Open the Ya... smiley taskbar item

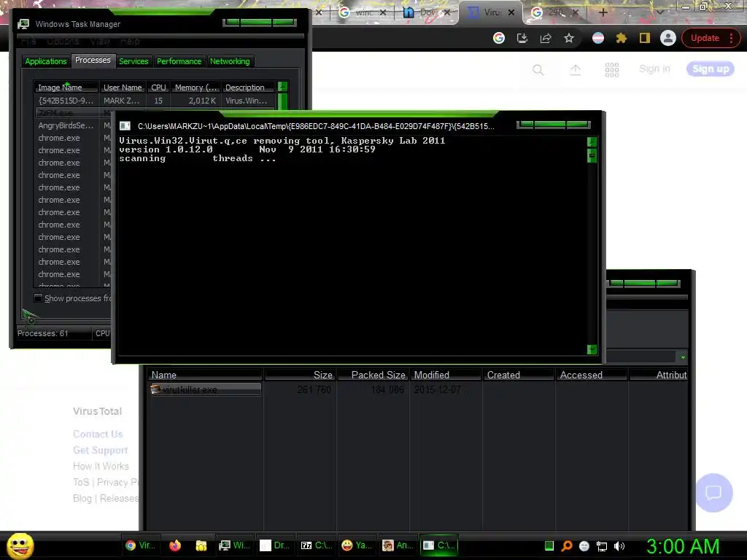(357, 545)
